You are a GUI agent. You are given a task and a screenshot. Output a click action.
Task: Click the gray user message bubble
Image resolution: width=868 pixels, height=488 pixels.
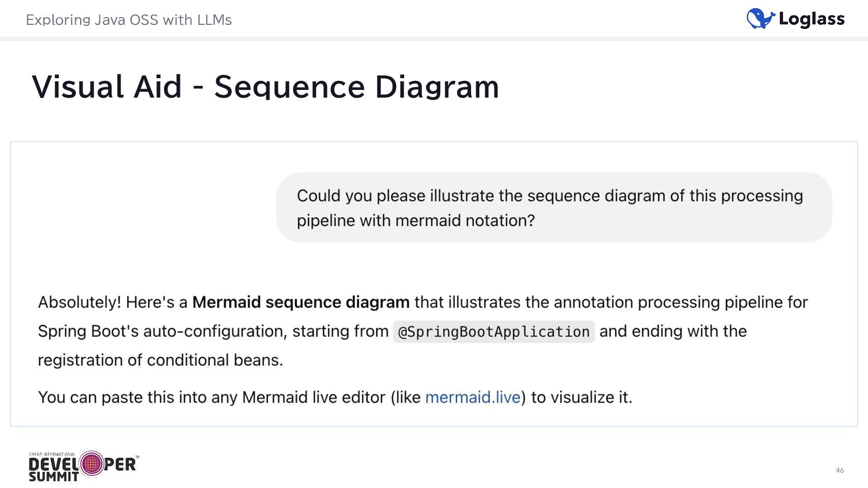pos(554,208)
